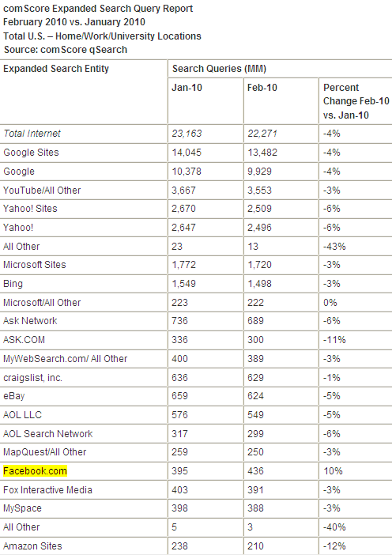Select the craigslist, inc. row label
This screenshot has width=392, height=555.
(33, 378)
